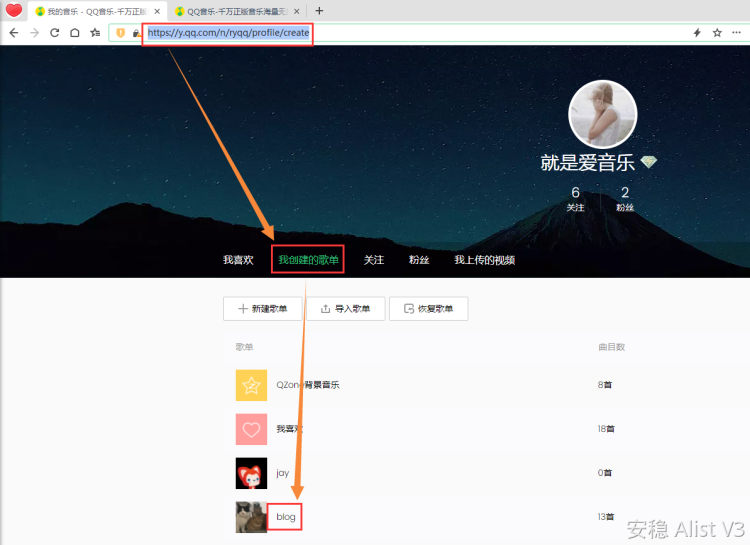Click 新建歌单 button
The image size is (750, 545).
262,309
